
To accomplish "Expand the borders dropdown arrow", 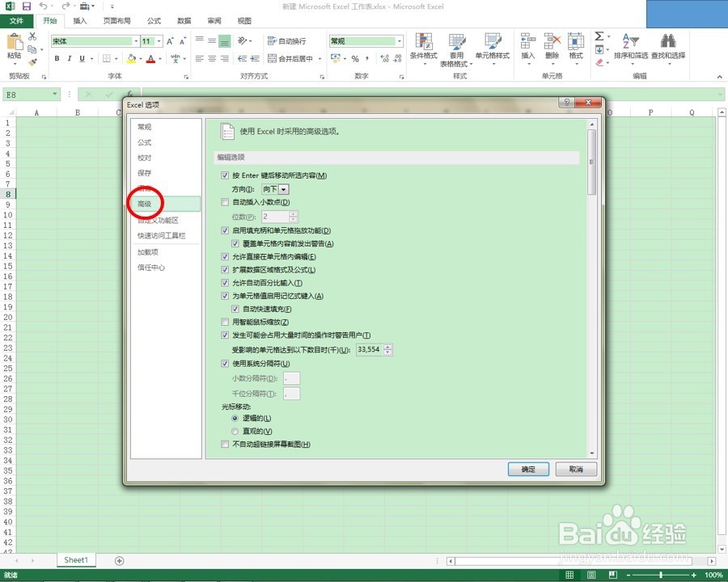I will click(116, 58).
